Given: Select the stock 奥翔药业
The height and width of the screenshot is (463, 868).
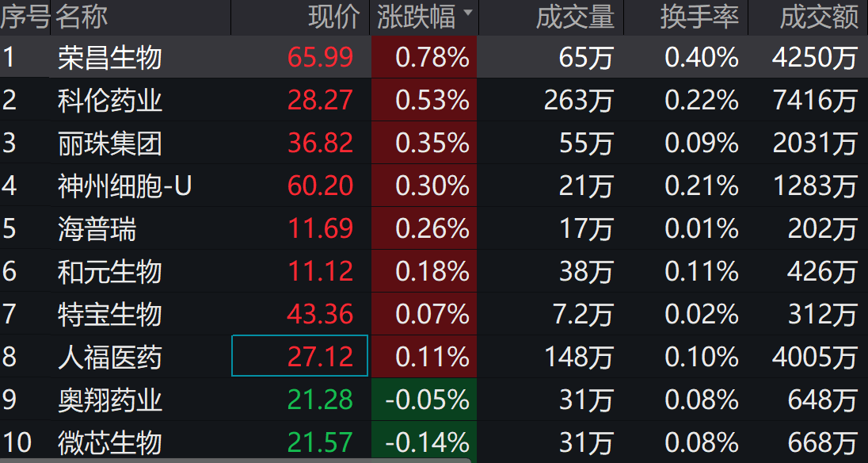Looking at the screenshot, I should pos(110,400).
